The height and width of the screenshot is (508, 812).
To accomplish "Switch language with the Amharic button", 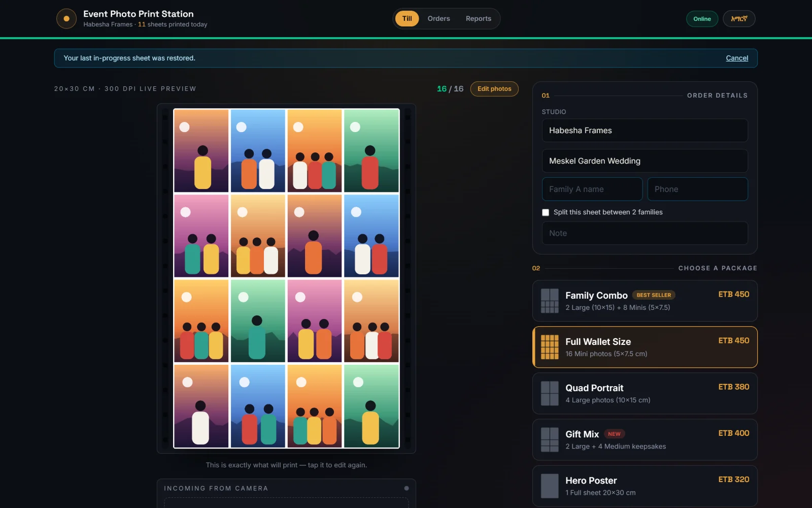I will tap(739, 19).
